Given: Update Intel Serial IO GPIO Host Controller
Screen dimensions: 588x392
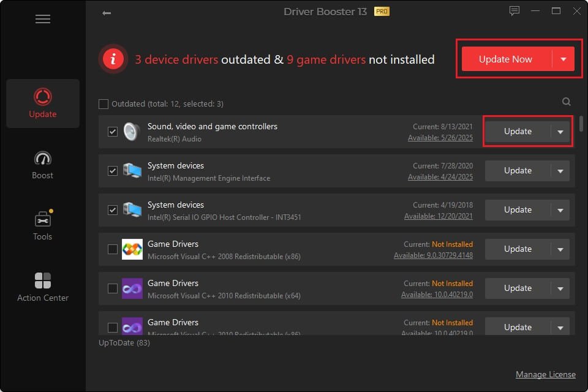Looking at the screenshot, I should 518,209.
